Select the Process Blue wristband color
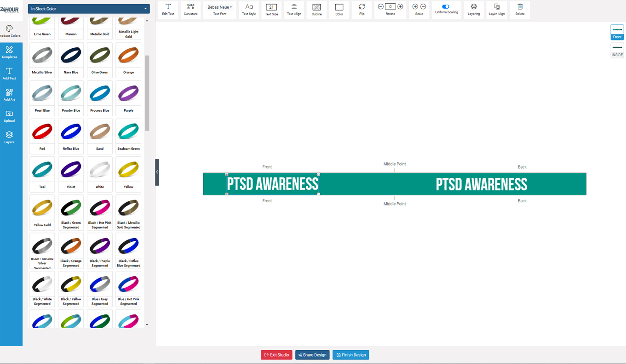626x364 pixels. [x=100, y=98]
